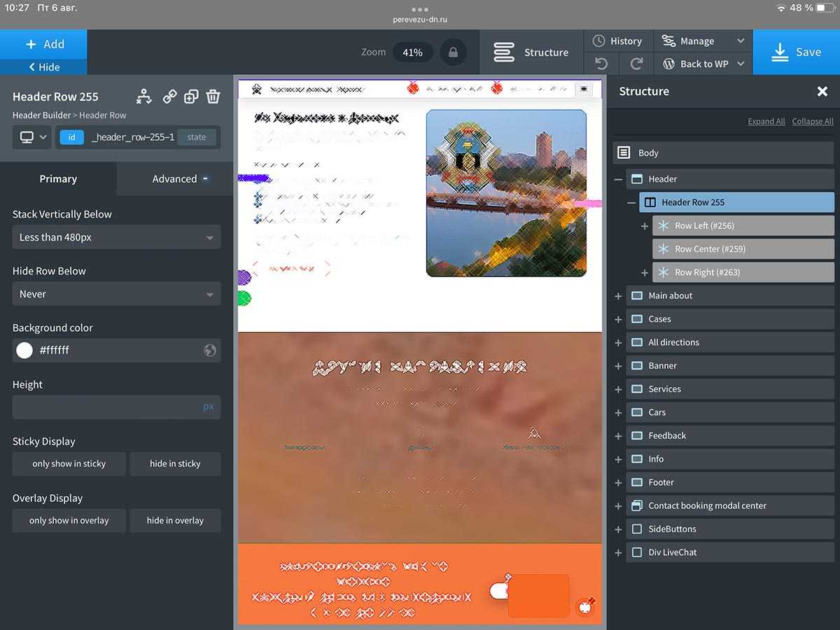This screenshot has width=840, height=630.
Task: Open the Hide Row Below dropdown
Action: click(x=116, y=294)
